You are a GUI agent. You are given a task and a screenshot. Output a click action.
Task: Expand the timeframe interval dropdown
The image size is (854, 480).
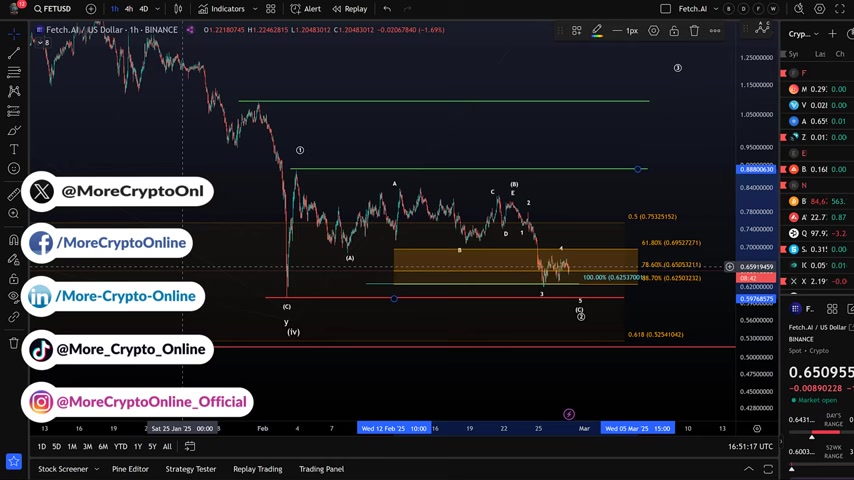(158, 9)
